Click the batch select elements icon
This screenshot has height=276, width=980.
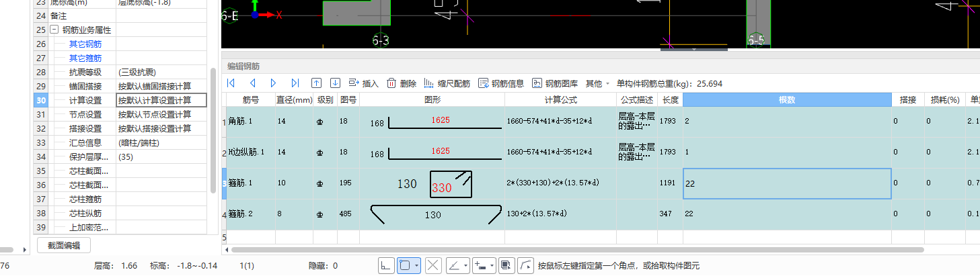(506, 265)
